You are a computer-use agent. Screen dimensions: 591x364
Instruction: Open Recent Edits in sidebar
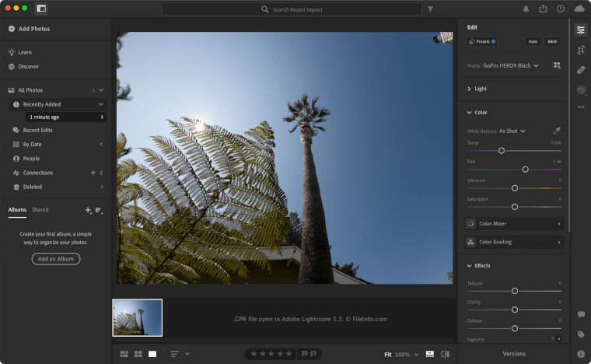click(x=37, y=130)
